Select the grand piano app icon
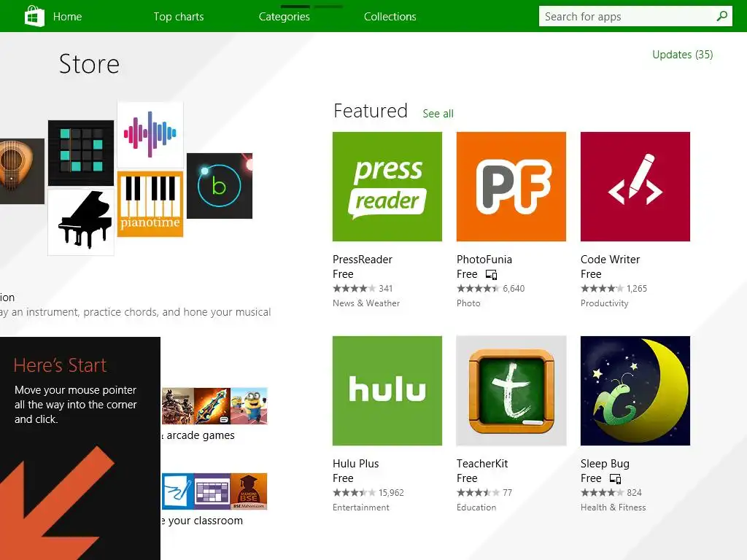 coord(81,222)
